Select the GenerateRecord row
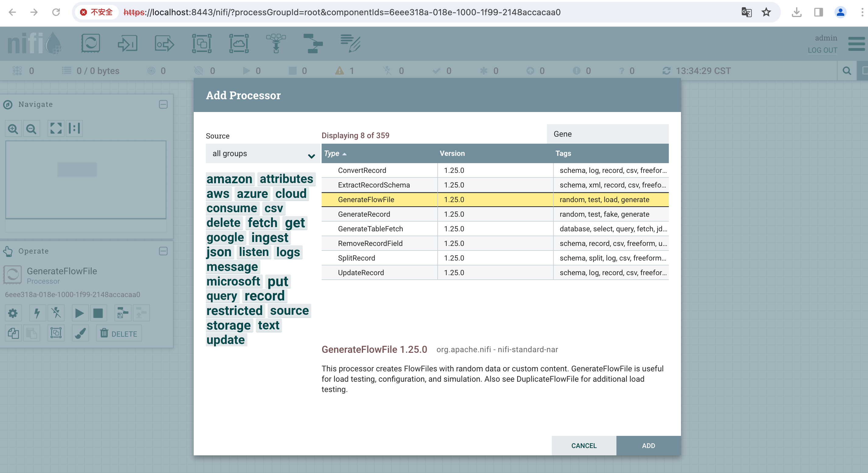Viewport: 868px width, 473px height. coord(495,214)
